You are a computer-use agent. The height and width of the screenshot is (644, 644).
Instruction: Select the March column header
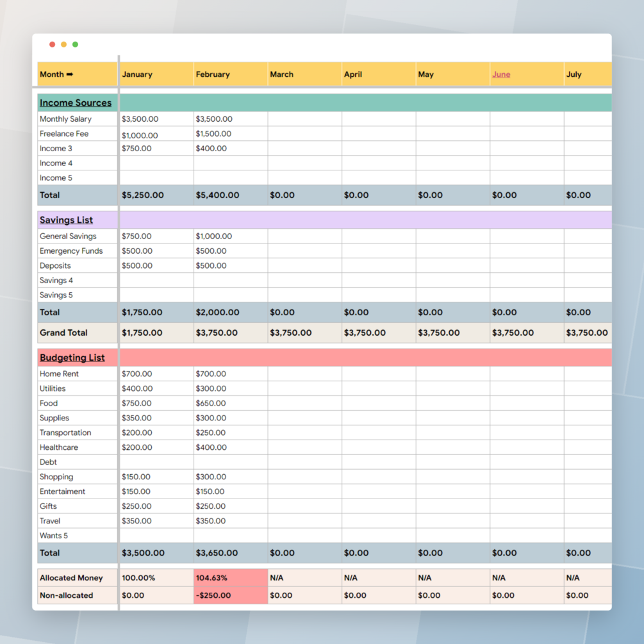305,74
